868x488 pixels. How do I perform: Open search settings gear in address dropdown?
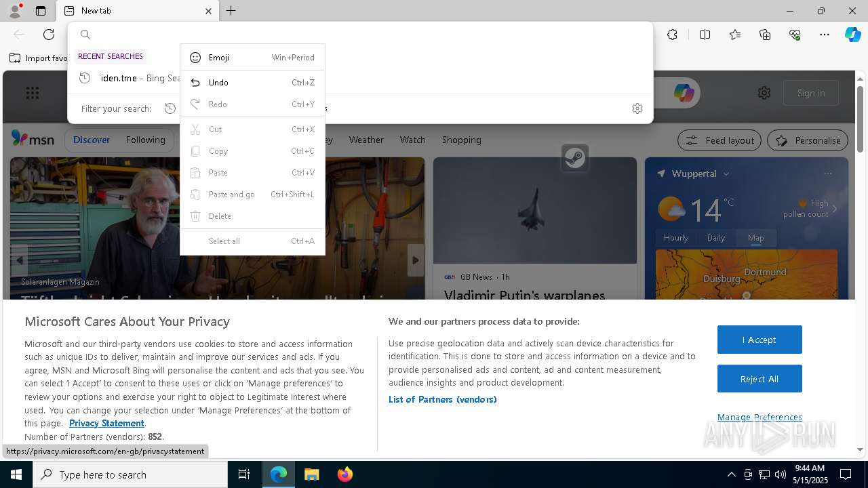[x=637, y=108]
